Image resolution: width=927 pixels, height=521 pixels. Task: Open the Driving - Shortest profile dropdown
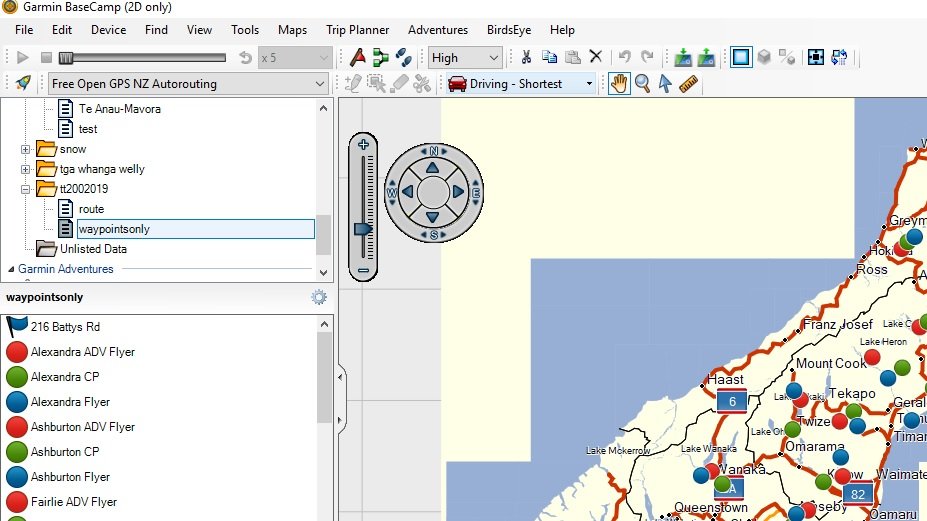point(520,83)
